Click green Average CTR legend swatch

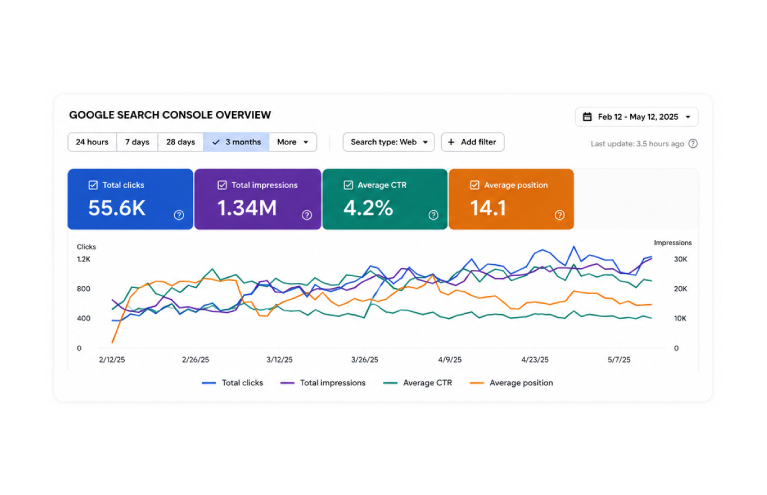390,383
